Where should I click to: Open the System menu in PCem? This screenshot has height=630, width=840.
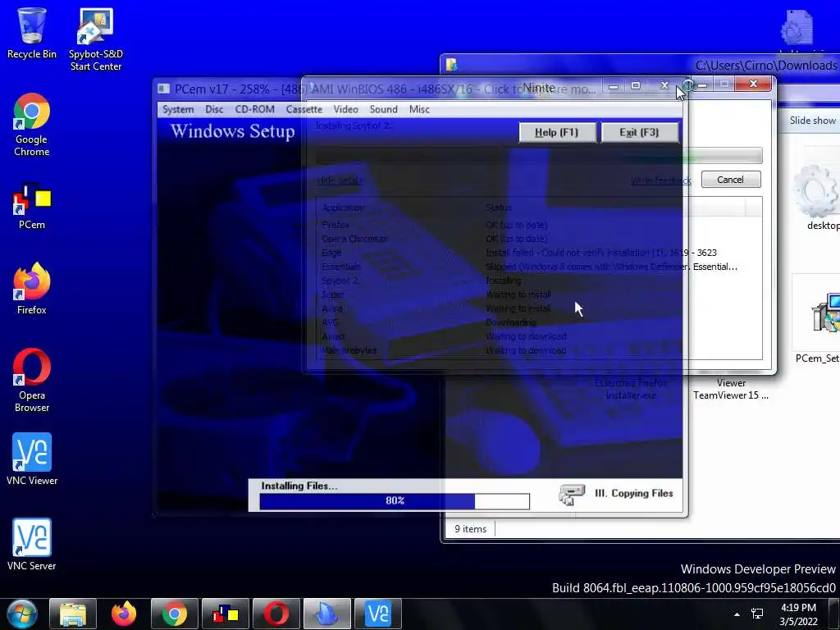coord(178,109)
